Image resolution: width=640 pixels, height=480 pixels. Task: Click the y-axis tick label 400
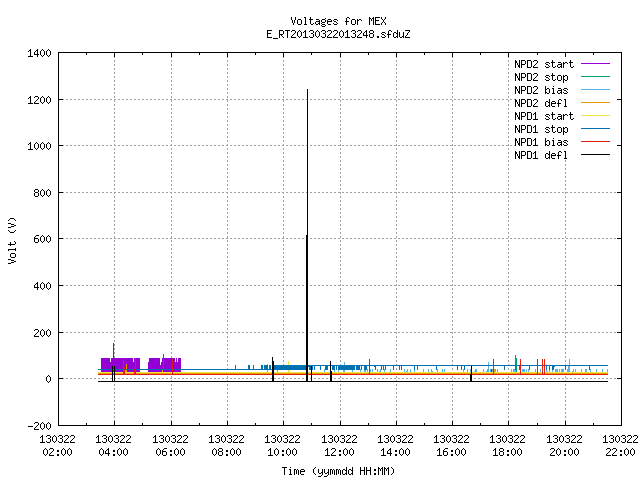click(x=42, y=286)
